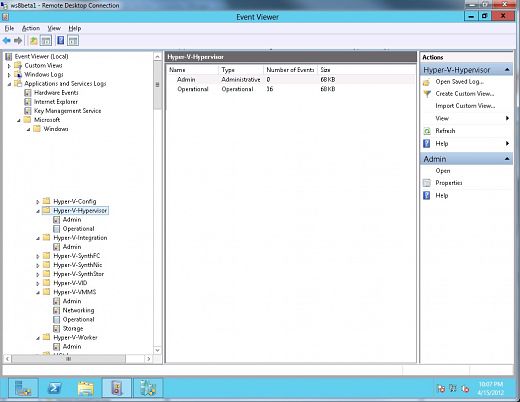The height and width of the screenshot is (402, 520).
Task: Expand the Hyper-V-VID folder
Action: coord(38,284)
